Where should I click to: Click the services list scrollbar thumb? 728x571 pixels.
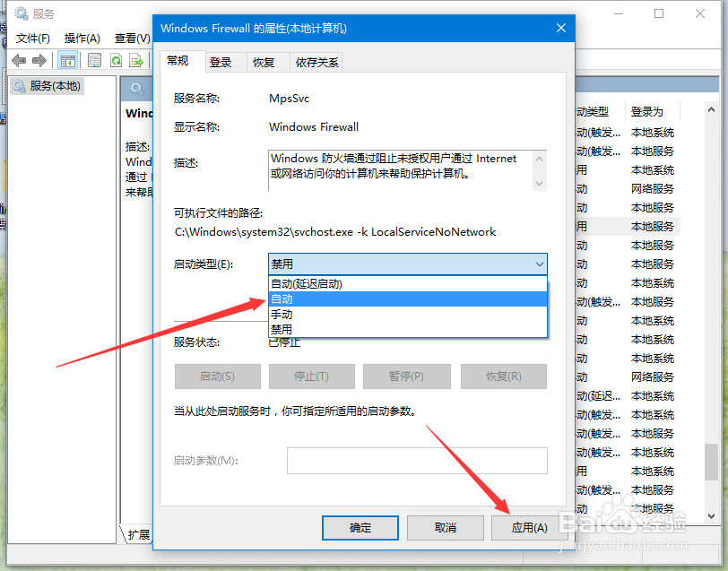pyautogui.click(x=711, y=462)
